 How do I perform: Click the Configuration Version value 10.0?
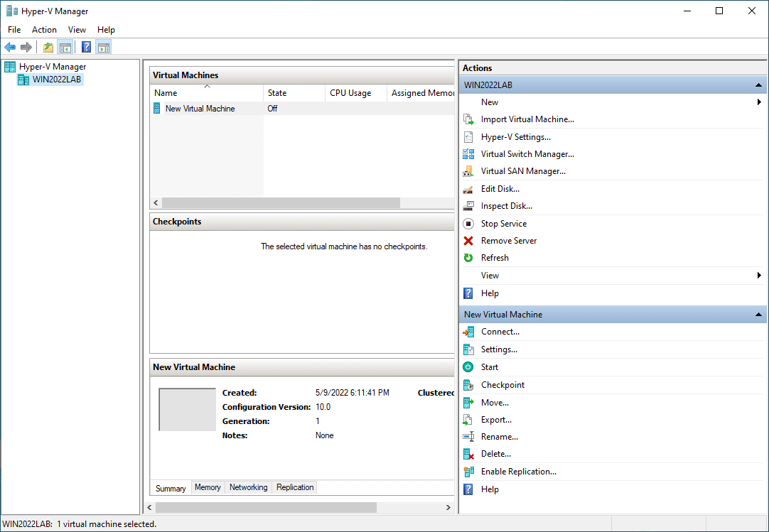click(x=323, y=407)
